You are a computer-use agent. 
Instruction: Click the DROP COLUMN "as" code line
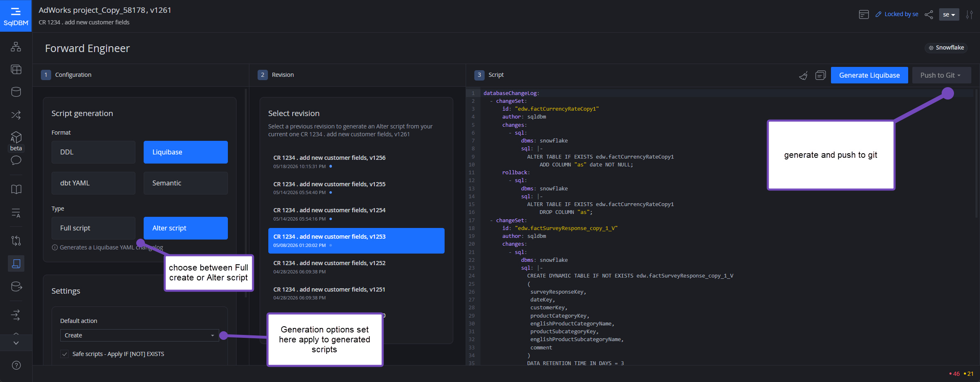tap(566, 212)
